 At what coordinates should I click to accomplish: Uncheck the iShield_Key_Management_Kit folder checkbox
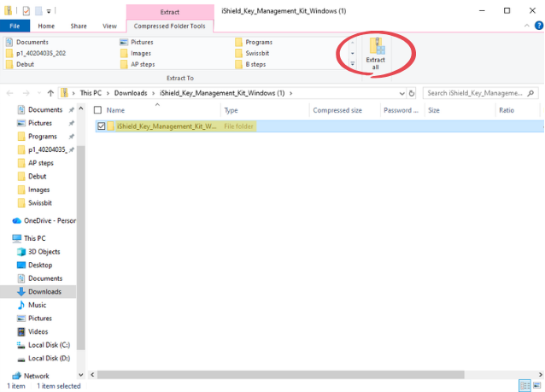101,126
